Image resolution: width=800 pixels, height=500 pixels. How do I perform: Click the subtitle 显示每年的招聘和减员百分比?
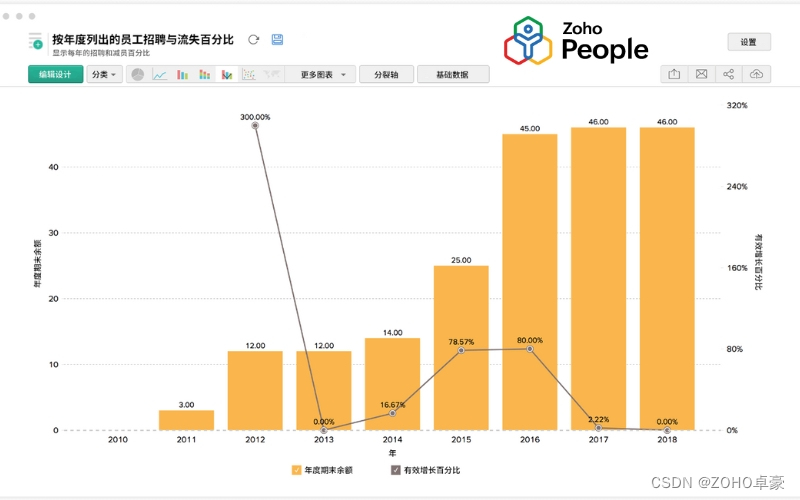pyautogui.click(x=101, y=53)
